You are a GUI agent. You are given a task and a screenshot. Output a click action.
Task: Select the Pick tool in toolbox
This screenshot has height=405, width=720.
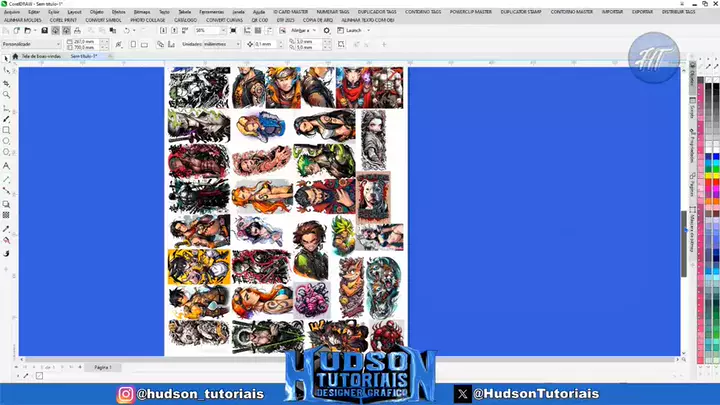6,59
